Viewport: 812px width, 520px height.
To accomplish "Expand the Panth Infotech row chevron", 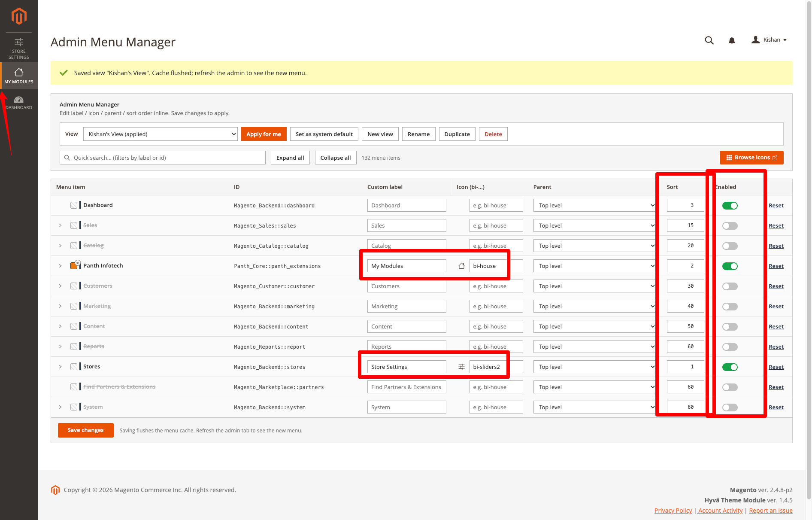I will [60, 266].
